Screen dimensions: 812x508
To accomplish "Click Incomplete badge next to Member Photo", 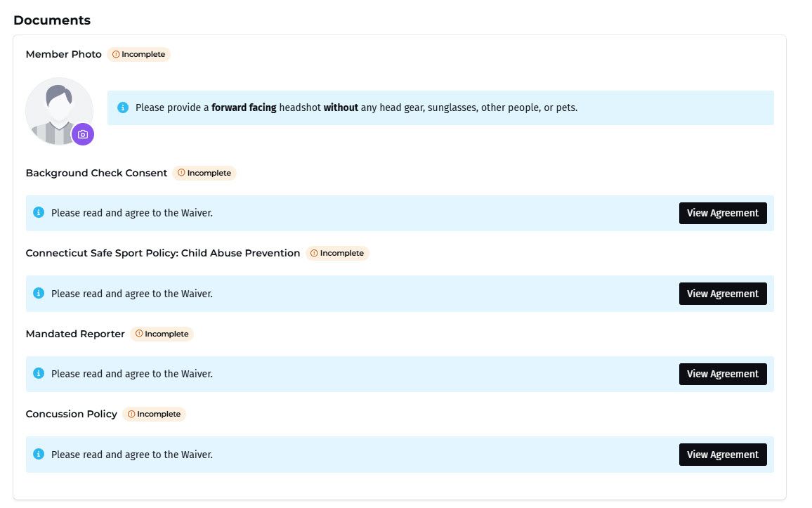I will (139, 54).
